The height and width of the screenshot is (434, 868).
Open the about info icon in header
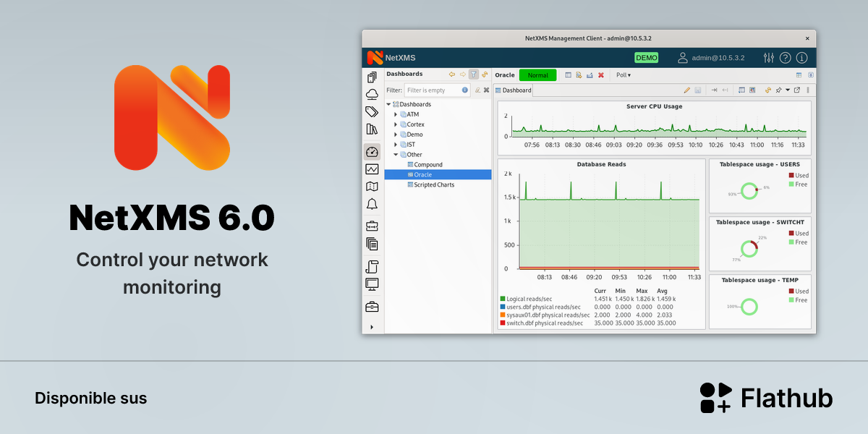tap(801, 58)
